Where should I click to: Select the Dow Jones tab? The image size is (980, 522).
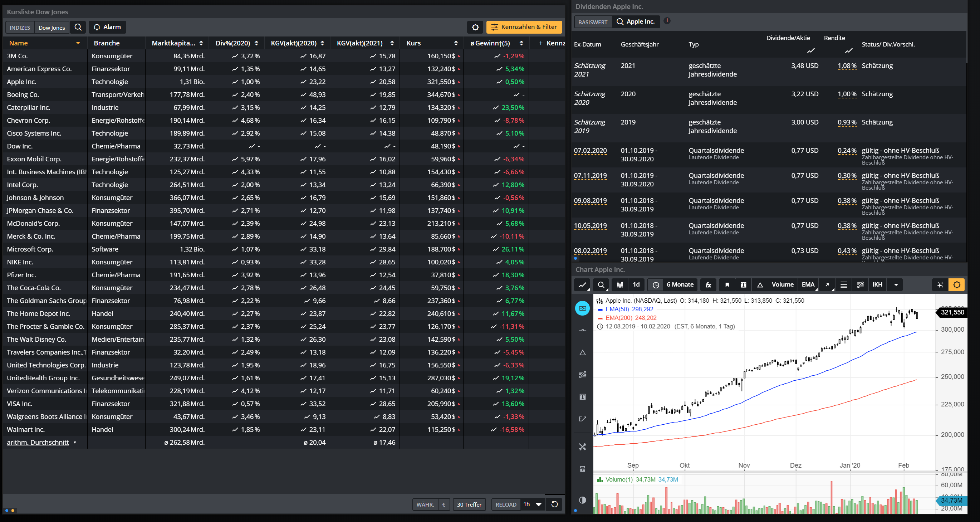point(52,28)
